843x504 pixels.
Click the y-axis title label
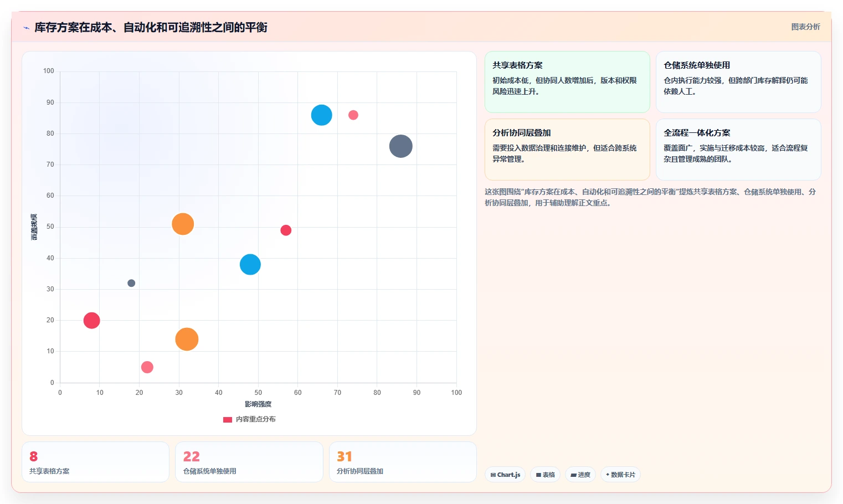(x=34, y=227)
